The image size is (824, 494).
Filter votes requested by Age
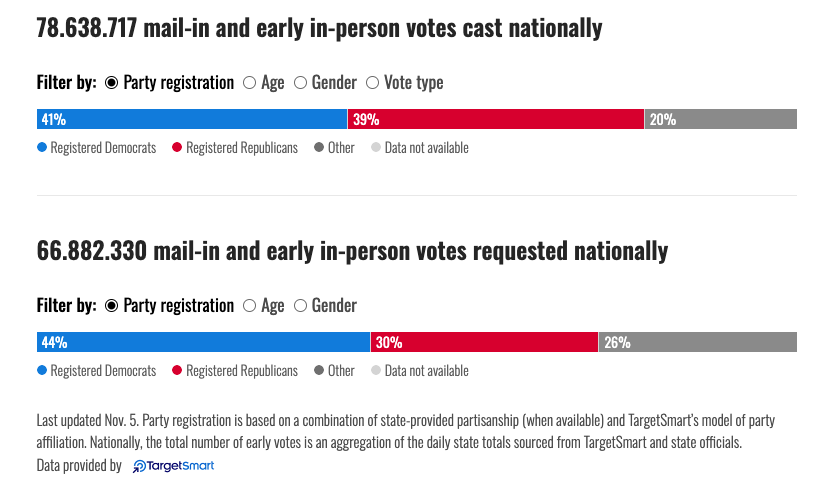250,305
